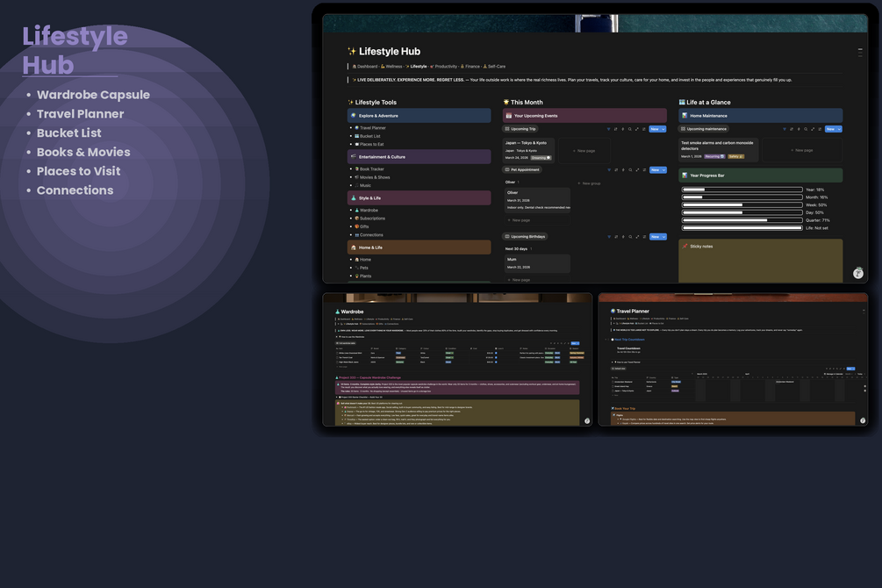Click the filter icon in the Upcoming maintenance toolbar
The image size is (882, 588).
coord(784,129)
